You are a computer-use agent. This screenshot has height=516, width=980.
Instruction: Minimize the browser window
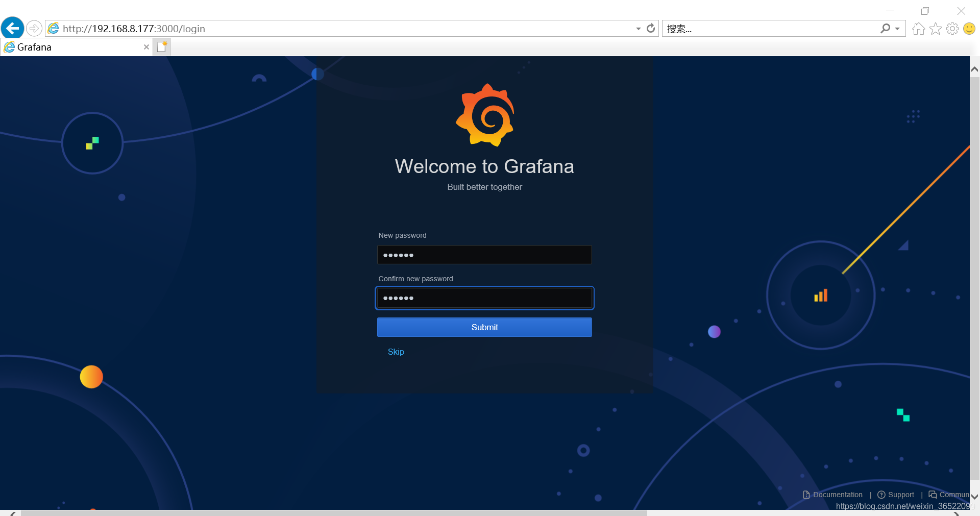[x=890, y=11]
